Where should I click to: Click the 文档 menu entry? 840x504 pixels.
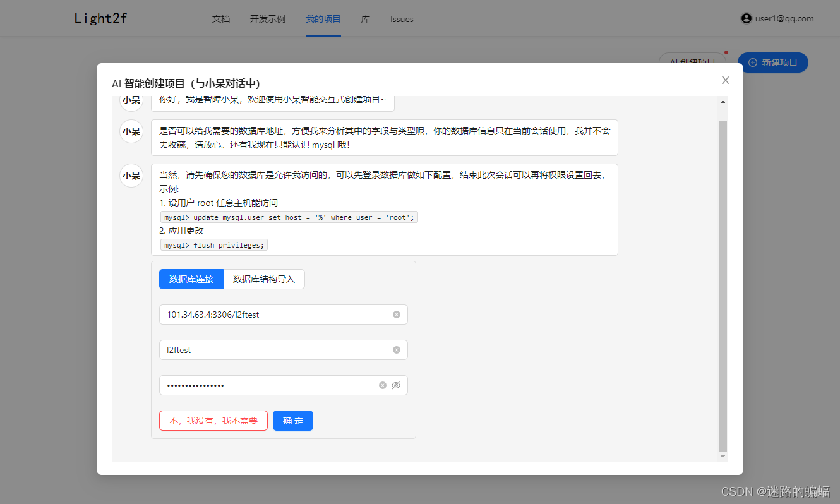click(221, 20)
